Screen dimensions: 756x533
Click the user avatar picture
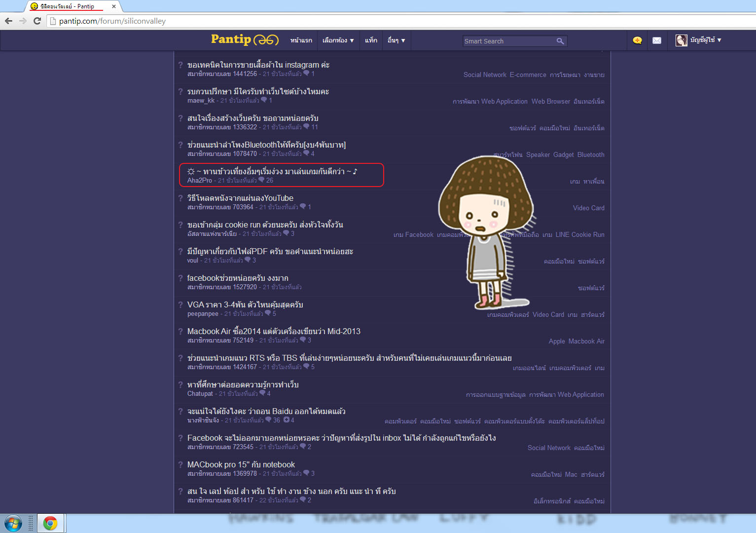[682, 40]
